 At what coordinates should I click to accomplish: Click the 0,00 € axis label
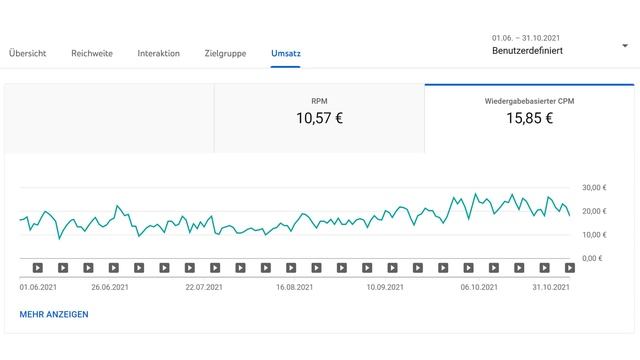click(592, 258)
